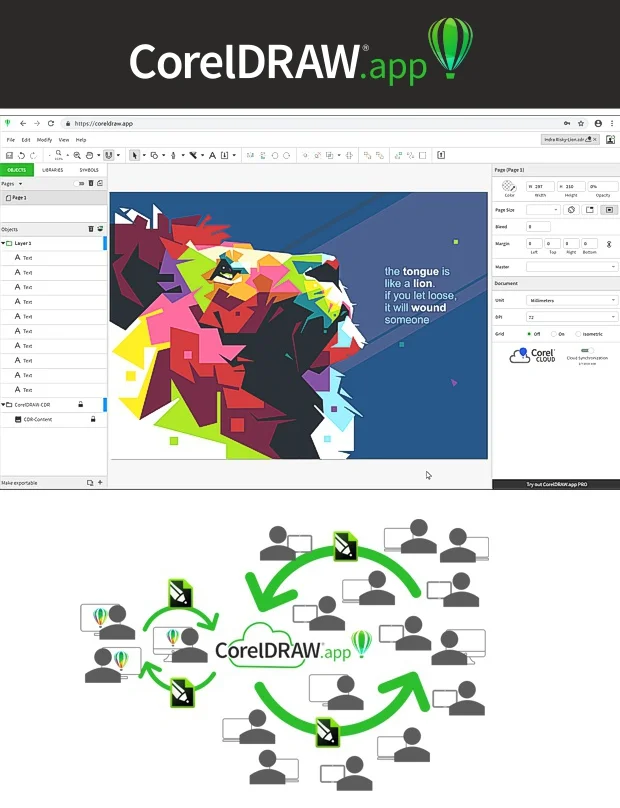Collapse the Layer 1 tree node
620x808 pixels.
pos(3,243)
